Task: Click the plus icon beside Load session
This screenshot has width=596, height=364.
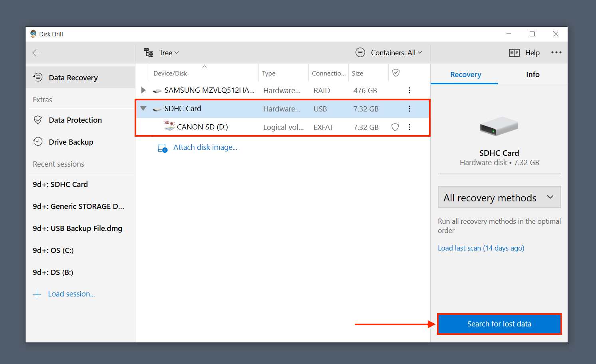Action: [x=37, y=294]
